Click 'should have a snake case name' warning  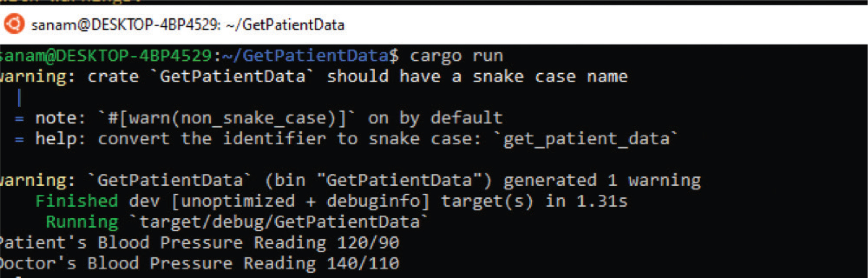pyautogui.click(x=477, y=77)
